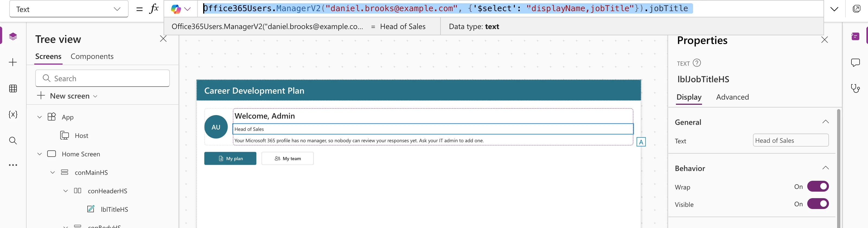Click the Tree view Search field
The height and width of the screenshot is (228, 868).
coord(103,78)
